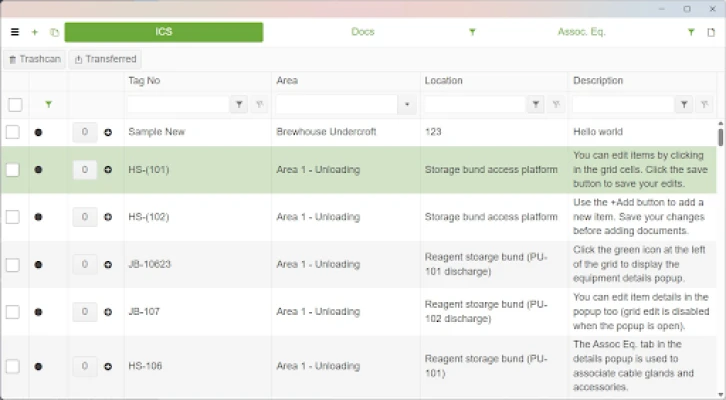Screen dimensions: 726x400
Task: Open the hamburger menu
Action: [x=15, y=32]
